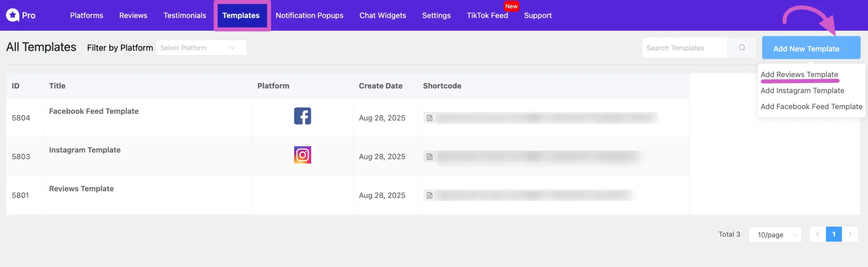868x267 pixels.
Task: Switch to Notification Popups tab
Action: pos(309,15)
